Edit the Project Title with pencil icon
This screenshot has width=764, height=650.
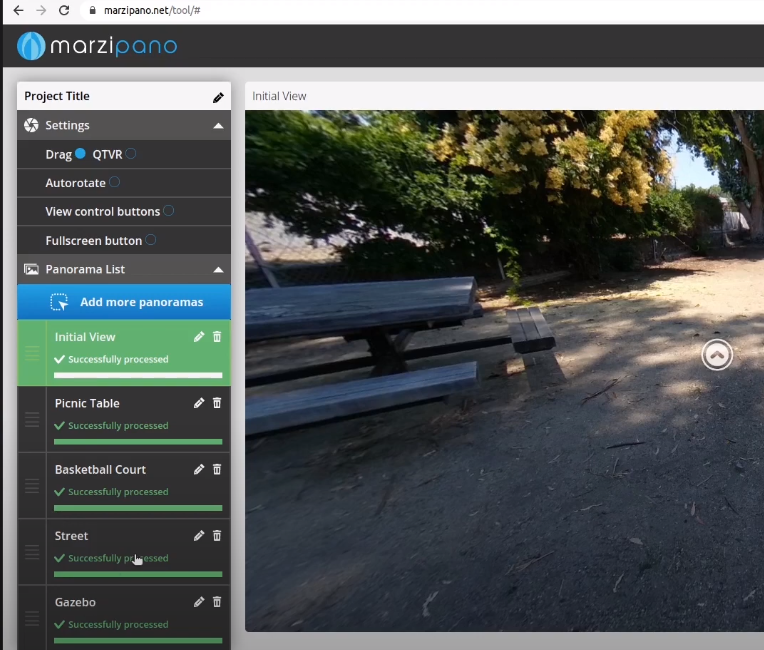point(218,97)
